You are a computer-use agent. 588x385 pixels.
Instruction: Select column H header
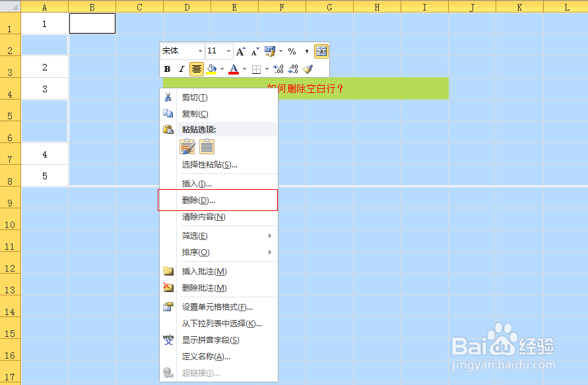(377, 7)
